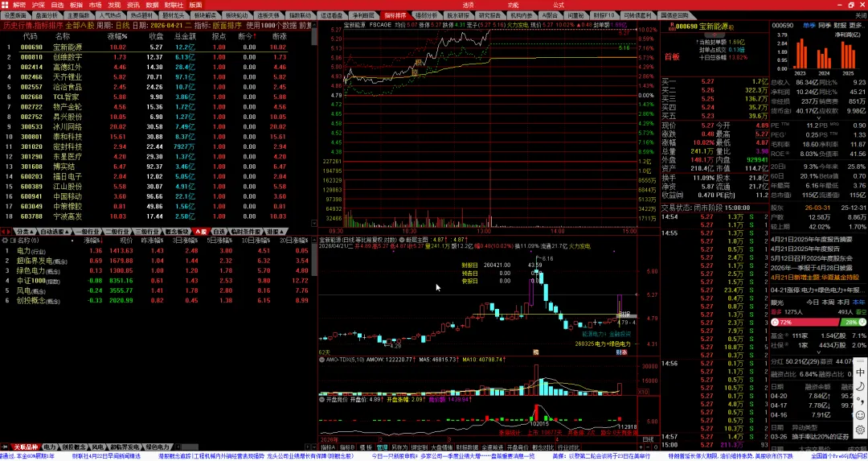Sort stock list by 收盘 column
The height and width of the screenshot is (461, 868).
coord(156,36)
